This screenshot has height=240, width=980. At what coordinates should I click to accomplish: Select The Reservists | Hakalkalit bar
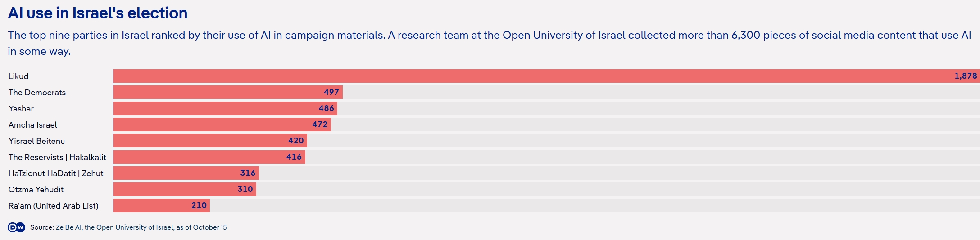point(209,157)
